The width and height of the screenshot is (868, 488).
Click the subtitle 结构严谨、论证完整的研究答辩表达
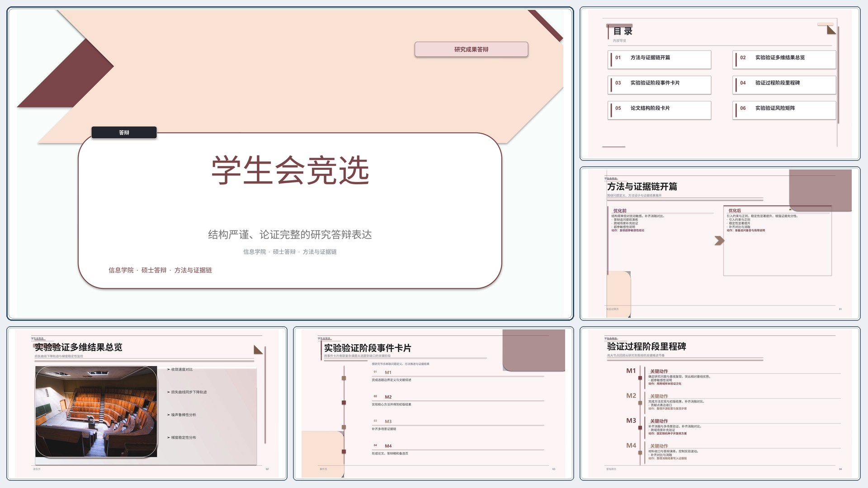(x=290, y=235)
